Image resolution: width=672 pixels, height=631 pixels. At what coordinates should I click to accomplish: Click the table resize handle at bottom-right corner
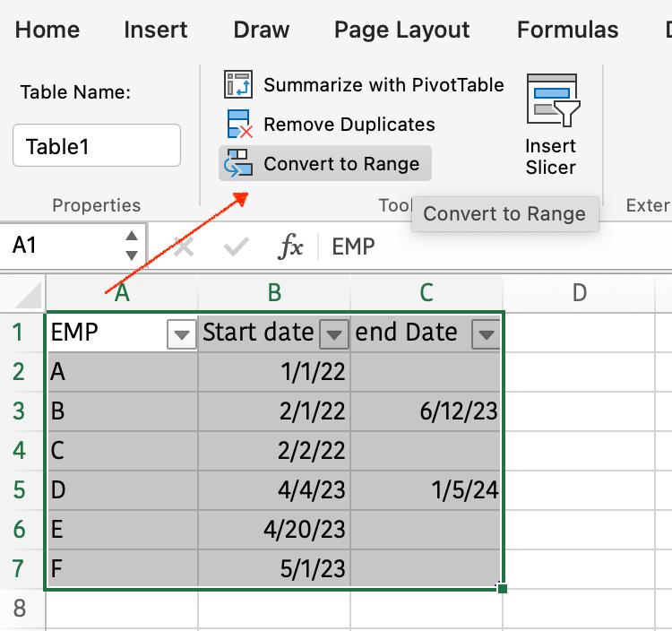[x=503, y=589]
